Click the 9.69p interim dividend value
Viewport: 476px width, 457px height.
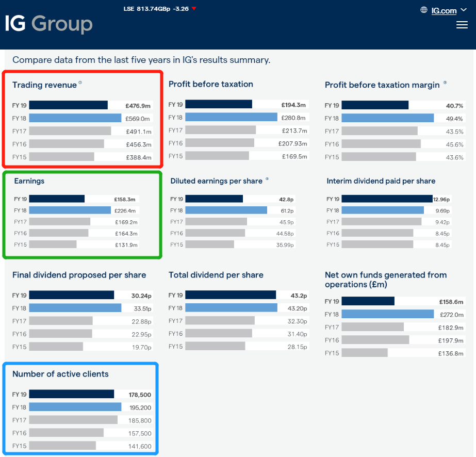click(442, 211)
